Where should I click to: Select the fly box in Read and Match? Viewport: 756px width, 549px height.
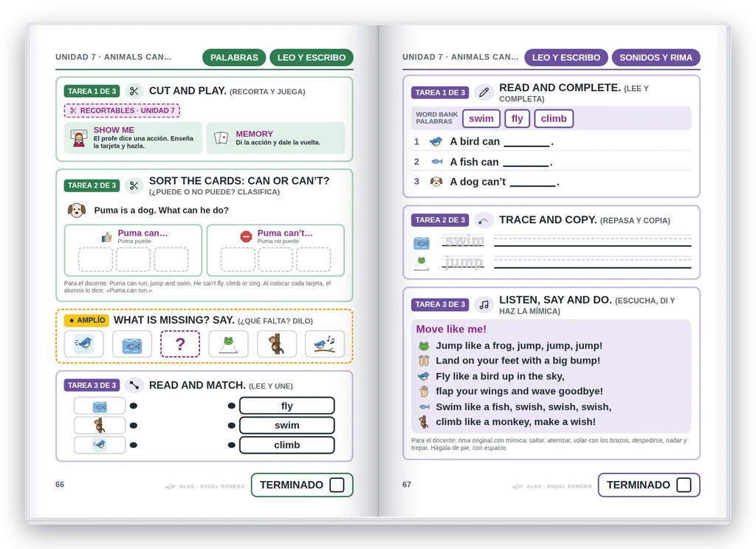click(x=287, y=406)
